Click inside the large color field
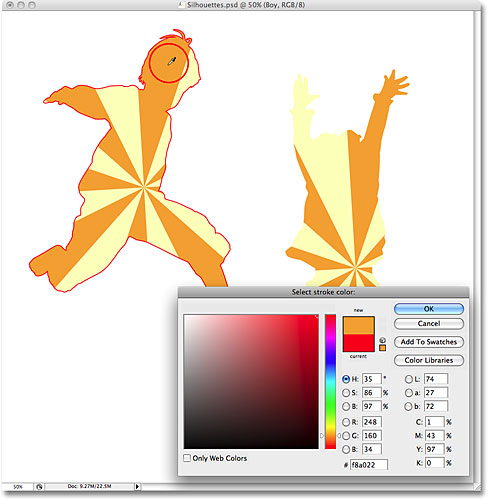The width and height of the screenshot is (488, 500). [x=251, y=381]
